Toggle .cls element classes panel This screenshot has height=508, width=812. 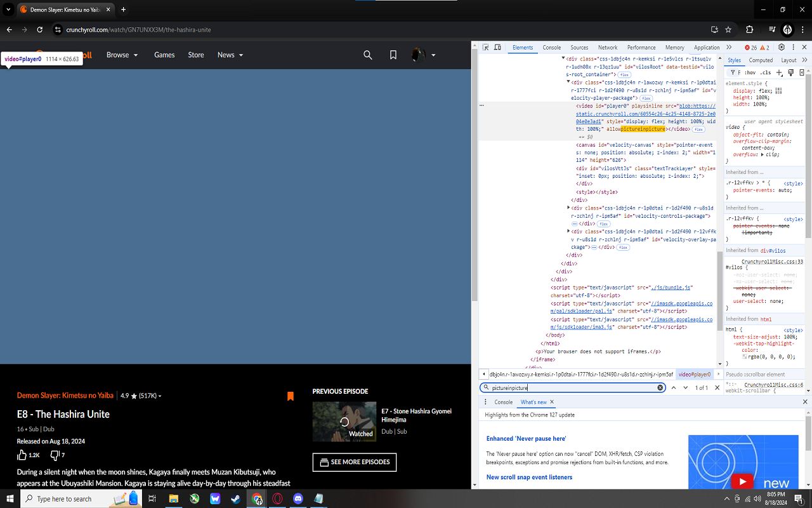point(766,72)
